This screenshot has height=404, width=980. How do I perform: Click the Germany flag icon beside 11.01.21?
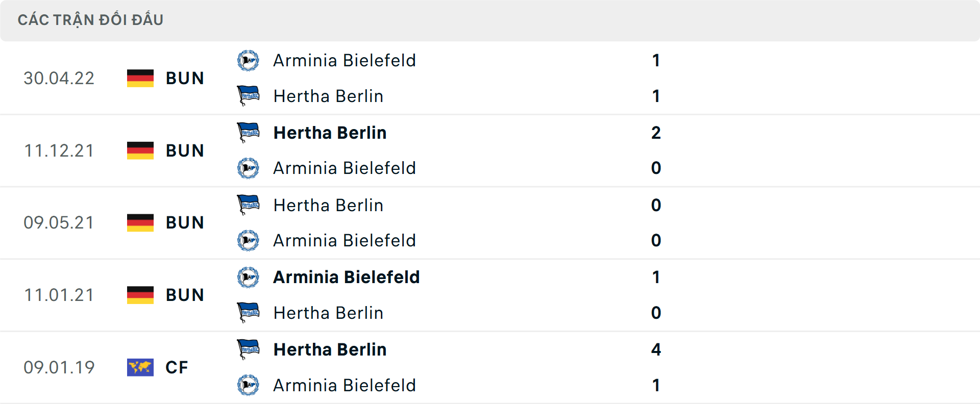(x=140, y=295)
